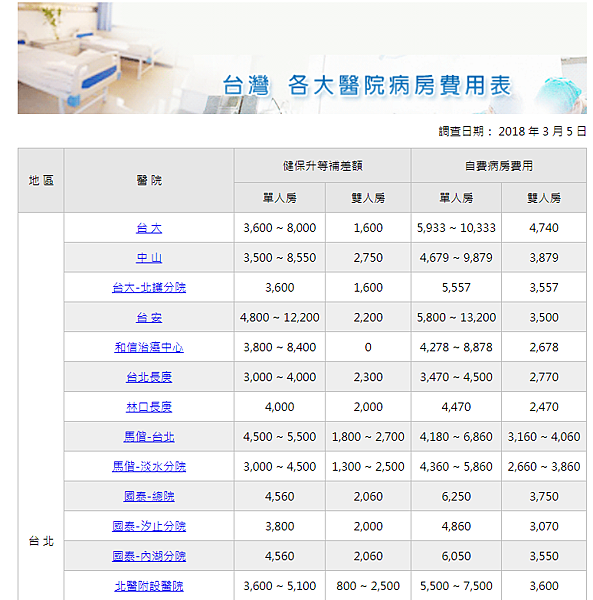This screenshot has height=600, width=593.
Task: Click the 4,860 cell in 國泰-汐止分院 row
Action: 456,527
